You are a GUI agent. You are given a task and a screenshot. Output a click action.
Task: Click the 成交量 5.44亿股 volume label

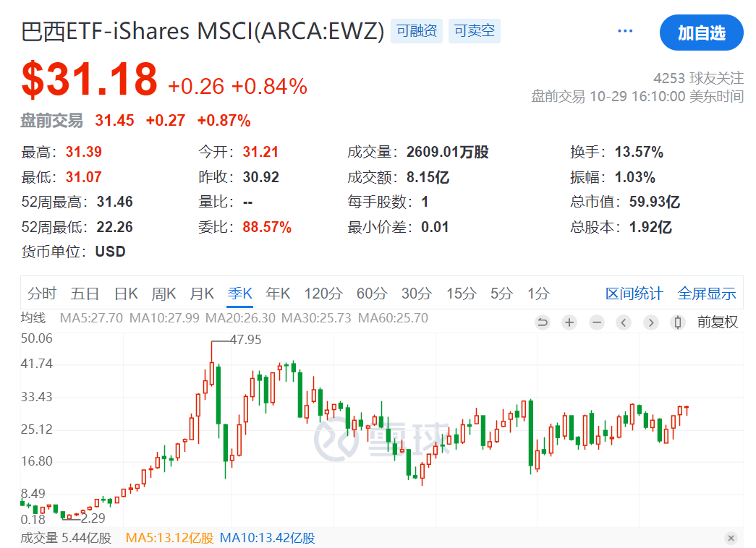(x=66, y=538)
